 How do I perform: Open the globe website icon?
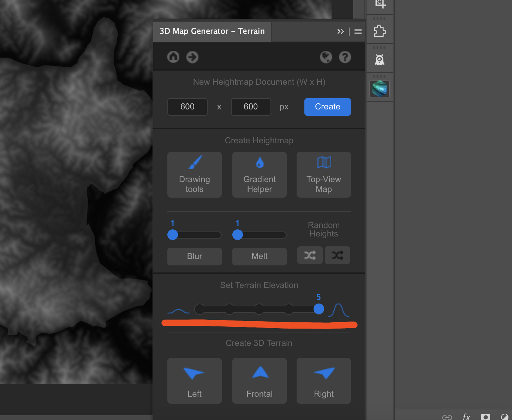pos(326,57)
